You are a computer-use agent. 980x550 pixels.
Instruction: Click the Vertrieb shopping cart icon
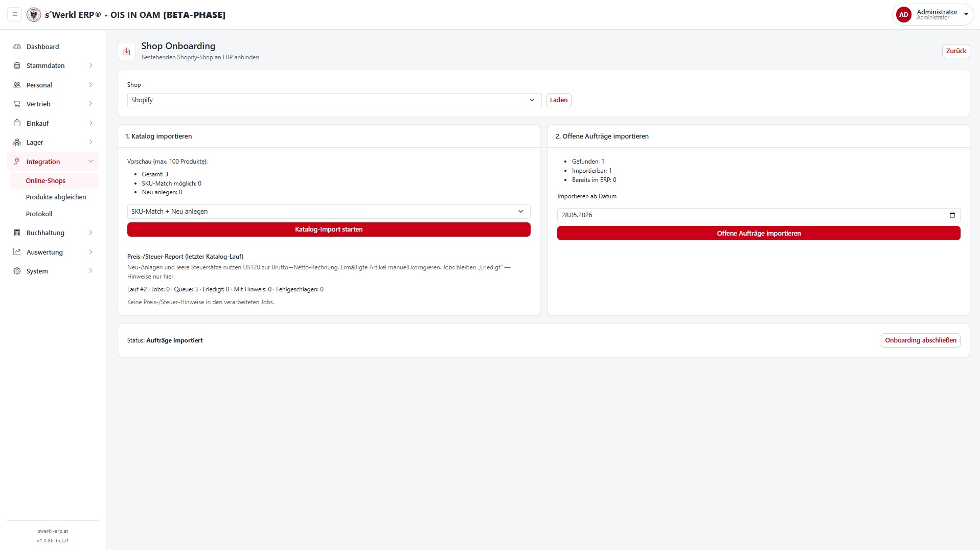pos(17,104)
